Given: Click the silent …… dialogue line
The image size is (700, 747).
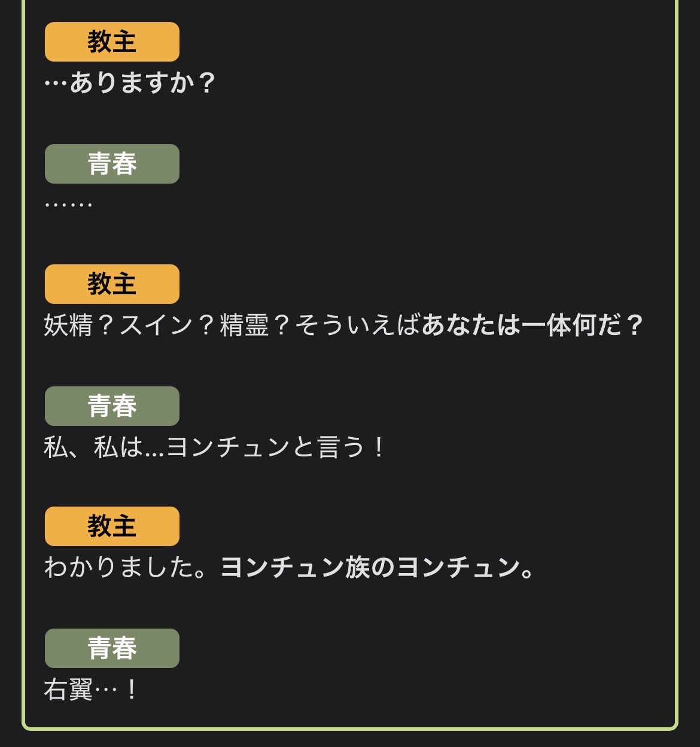Looking at the screenshot, I should 69,205.
